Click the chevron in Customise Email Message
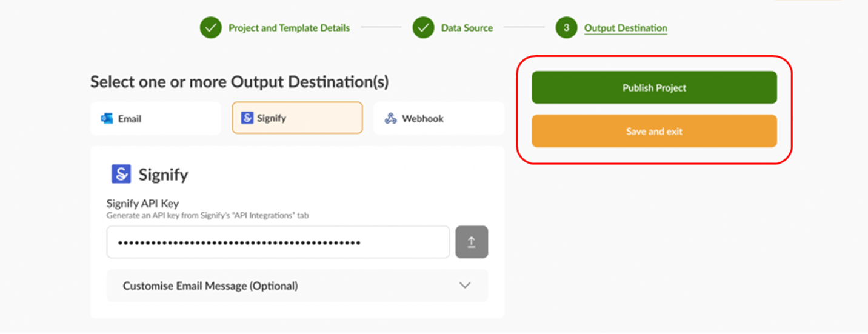The height and width of the screenshot is (334, 868). coord(465,286)
